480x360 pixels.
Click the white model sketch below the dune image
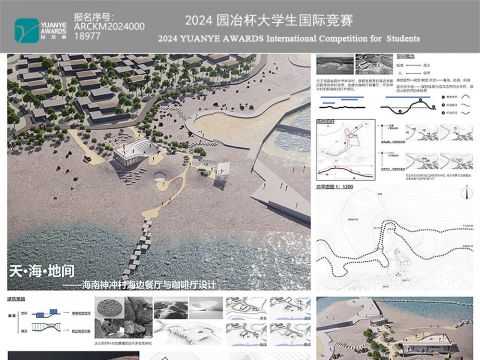coord(188,332)
